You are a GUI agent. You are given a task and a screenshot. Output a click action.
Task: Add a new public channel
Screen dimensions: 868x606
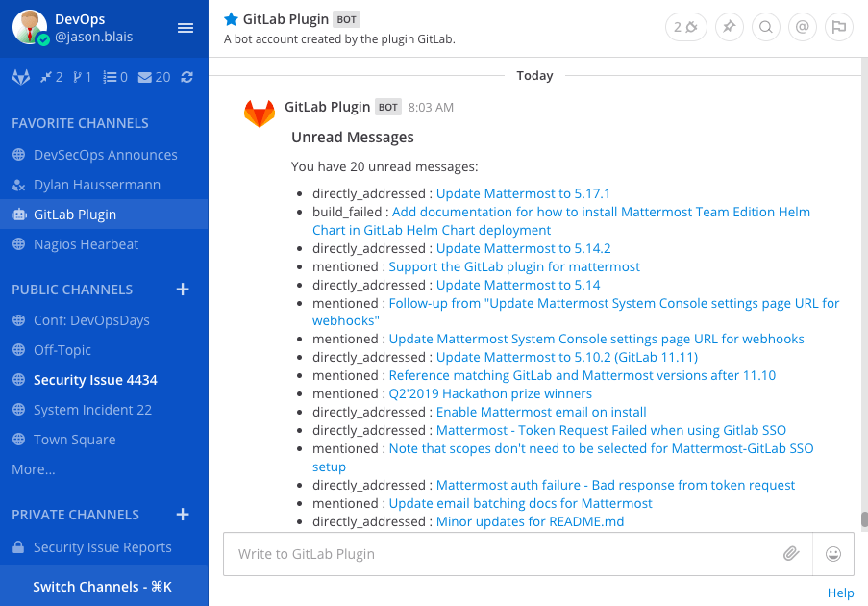(183, 290)
